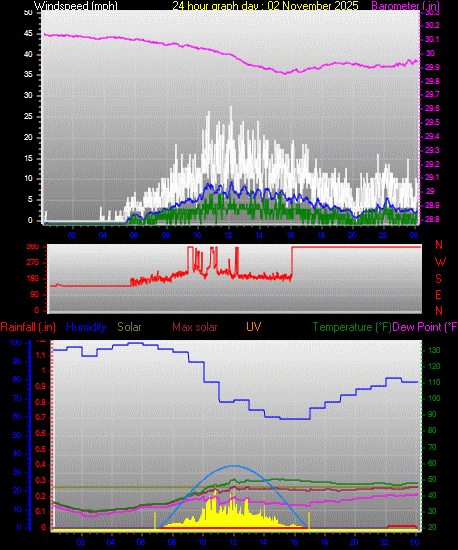Screen dimensions: 458x550
Task: Click the '270' wind direction axis value
Action: click(x=33, y=263)
